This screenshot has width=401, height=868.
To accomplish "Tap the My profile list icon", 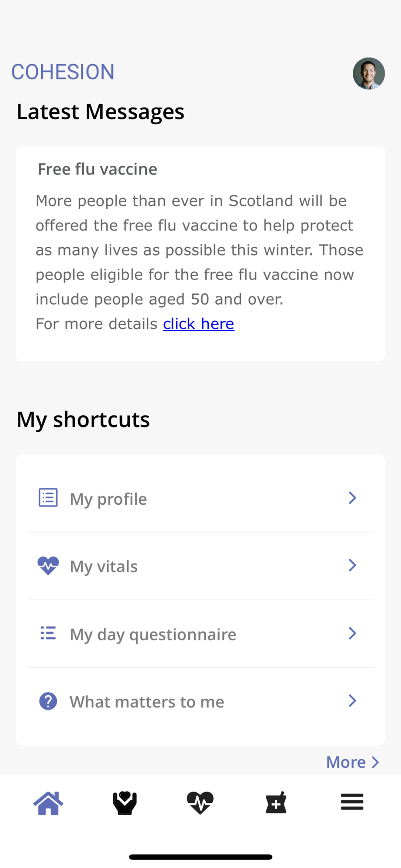I will [48, 498].
